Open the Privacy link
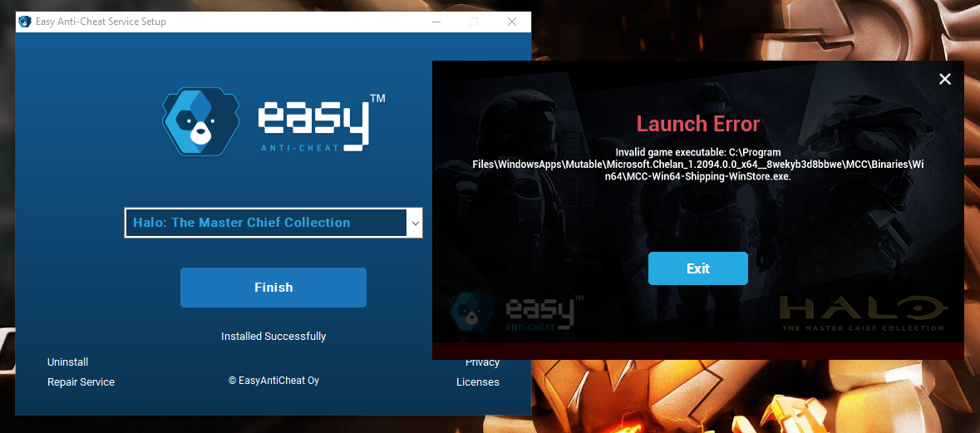This screenshot has width=980, height=433. 482,362
